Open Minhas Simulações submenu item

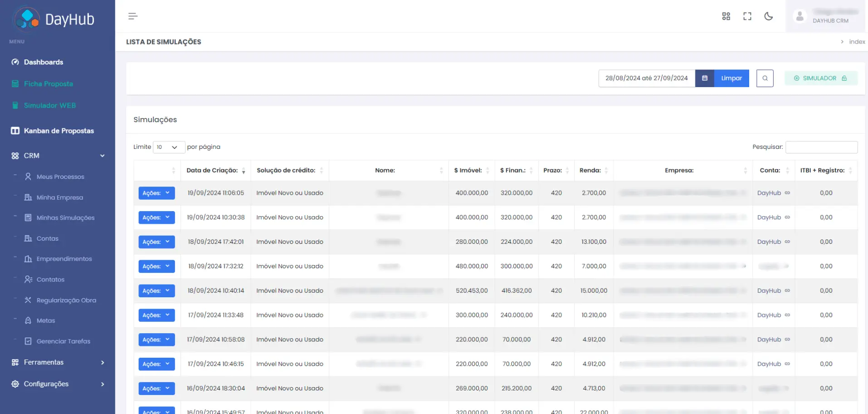tap(66, 218)
